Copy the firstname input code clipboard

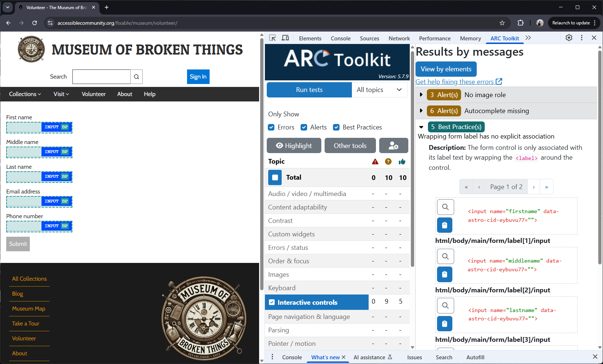click(445, 225)
